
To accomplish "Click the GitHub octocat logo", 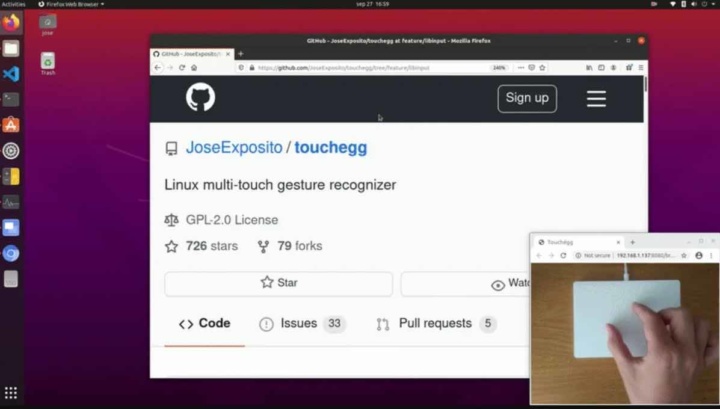I will (200, 97).
